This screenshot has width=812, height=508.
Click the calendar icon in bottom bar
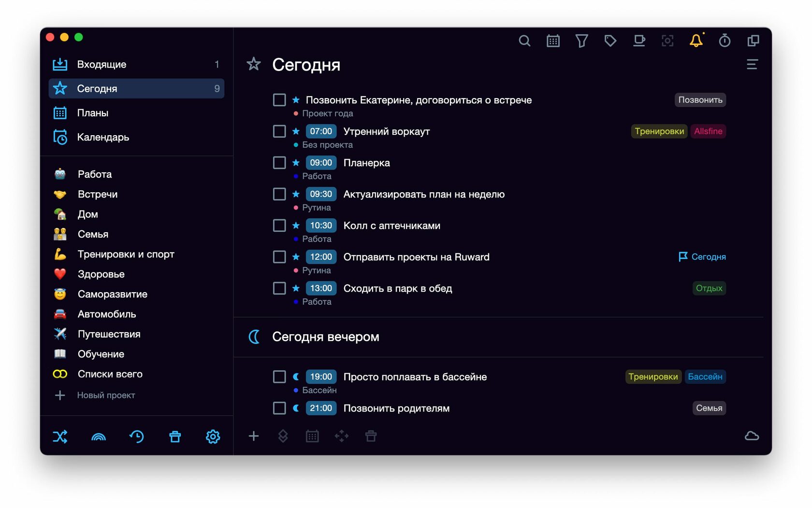312,436
